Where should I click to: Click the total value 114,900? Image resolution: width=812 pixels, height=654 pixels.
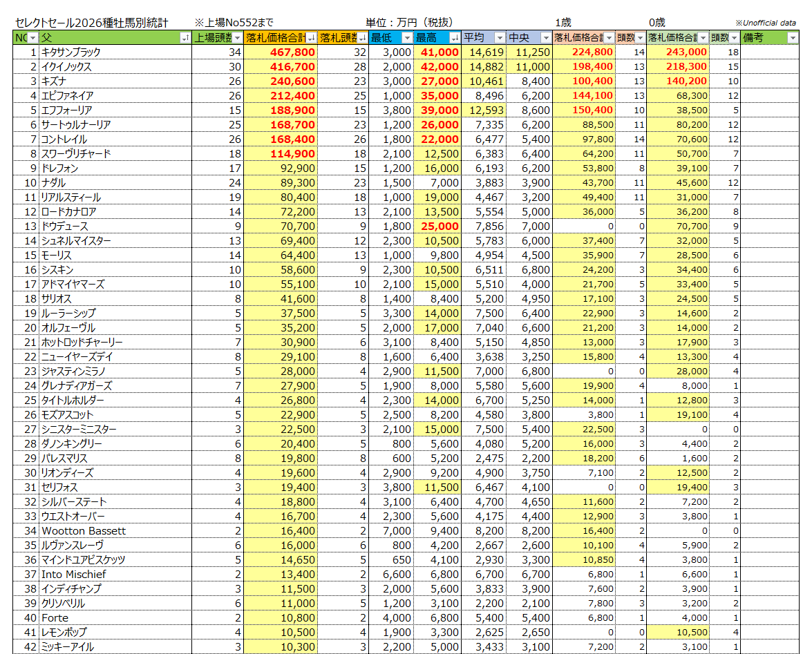tap(280, 154)
